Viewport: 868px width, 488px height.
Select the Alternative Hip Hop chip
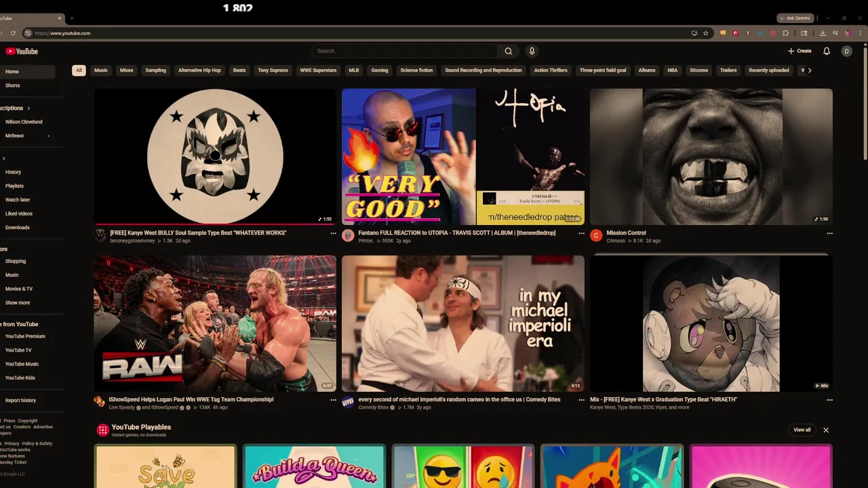coord(199,70)
